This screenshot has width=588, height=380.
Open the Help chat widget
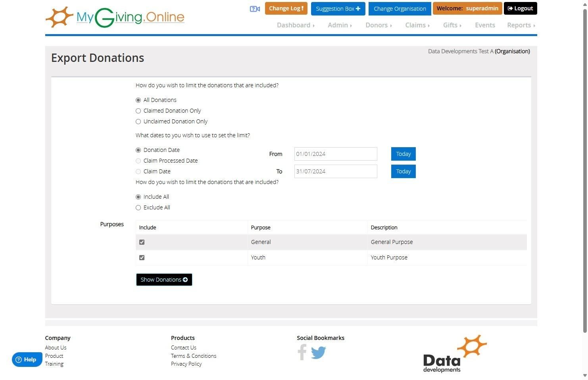click(27, 359)
